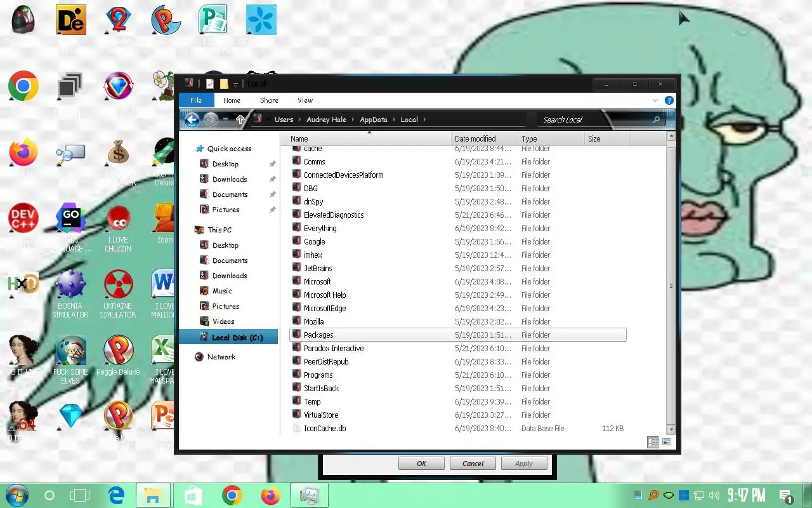Click the volume speaker tray icon
The width and height of the screenshot is (812, 508).
tap(715, 495)
